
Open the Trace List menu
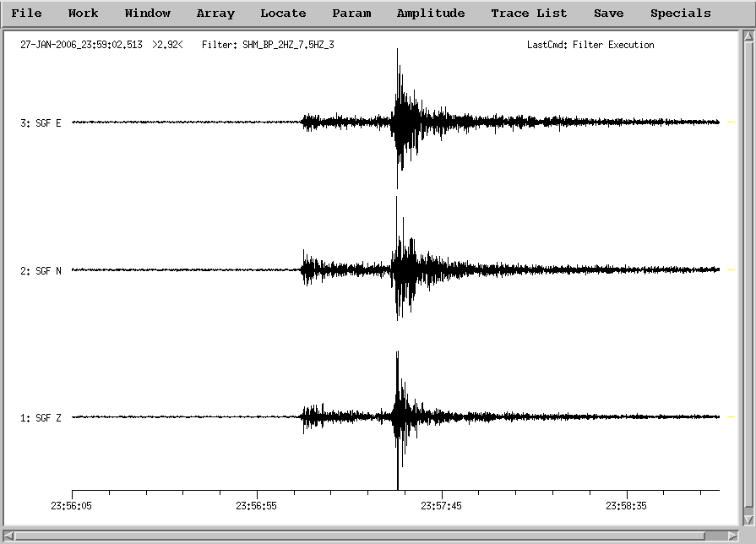(529, 13)
